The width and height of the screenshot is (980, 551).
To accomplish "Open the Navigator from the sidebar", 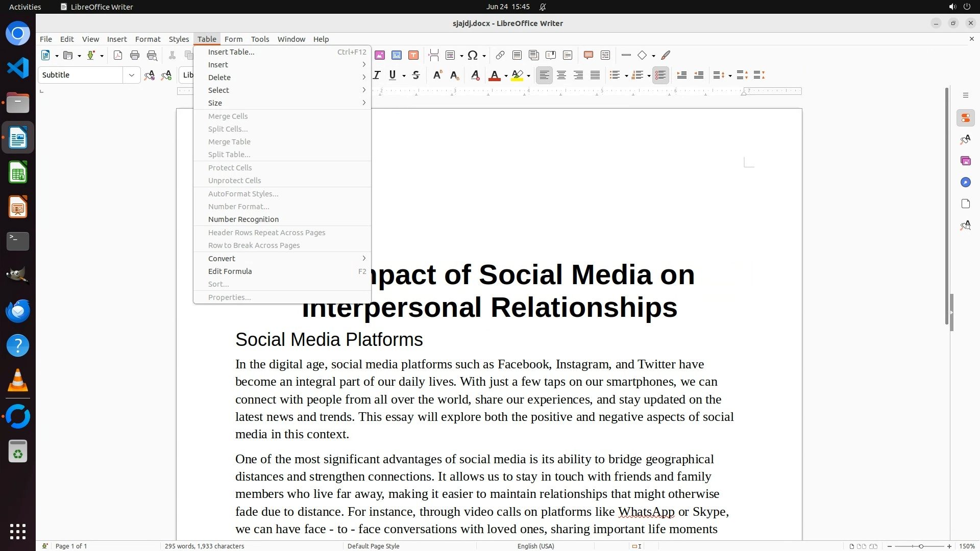I will click(x=965, y=182).
